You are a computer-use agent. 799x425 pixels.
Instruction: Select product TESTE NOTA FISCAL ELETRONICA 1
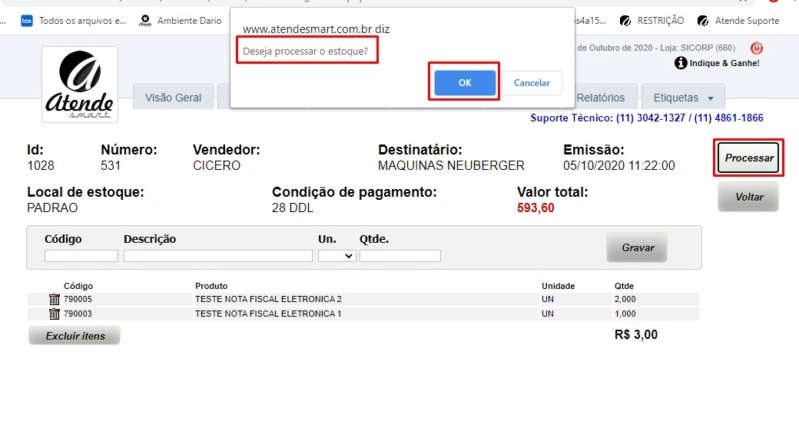point(268,314)
